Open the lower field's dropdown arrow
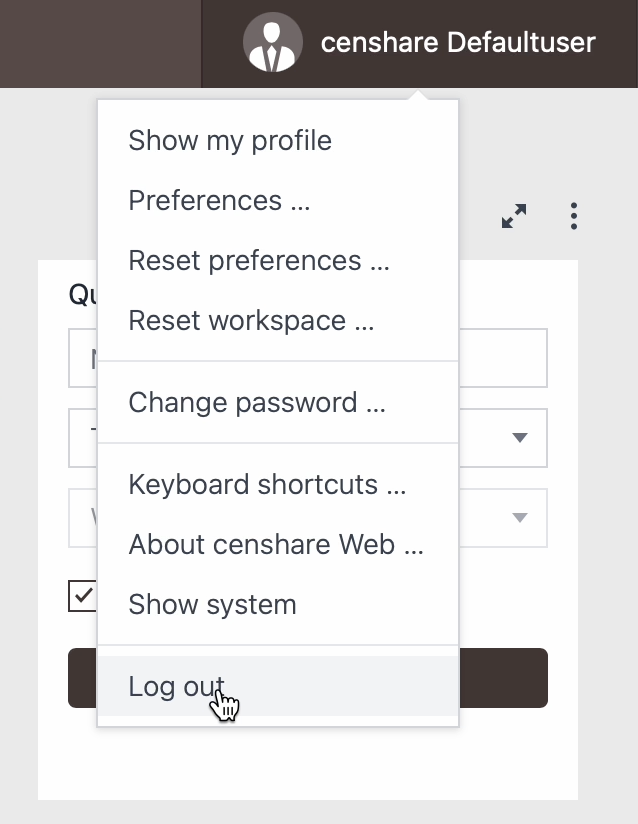The height and width of the screenshot is (824, 638). [x=520, y=517]
